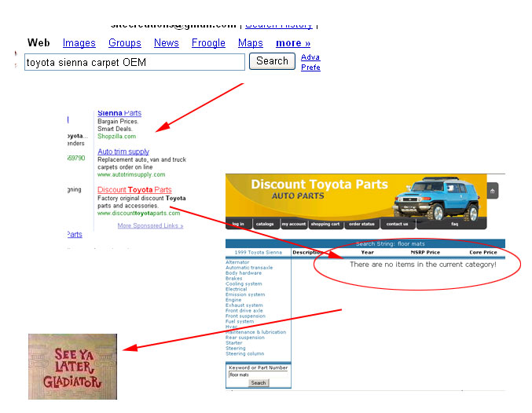
Task: Select the Brakes category
Action: tap(234, 279)
